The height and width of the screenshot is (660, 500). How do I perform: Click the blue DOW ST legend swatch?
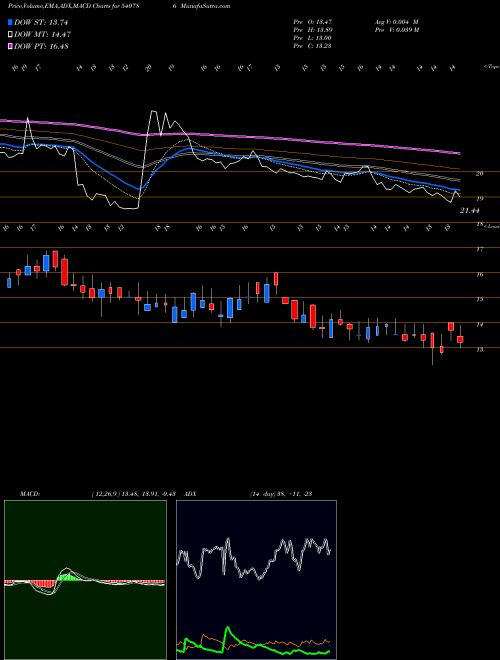(x=11, y=22)
